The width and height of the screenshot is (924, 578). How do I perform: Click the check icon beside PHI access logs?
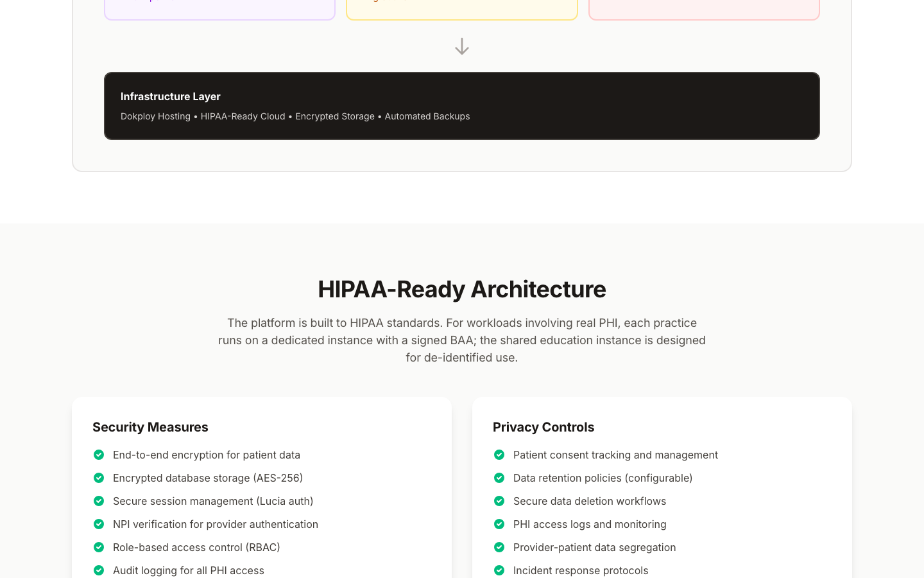pos(499,524)
